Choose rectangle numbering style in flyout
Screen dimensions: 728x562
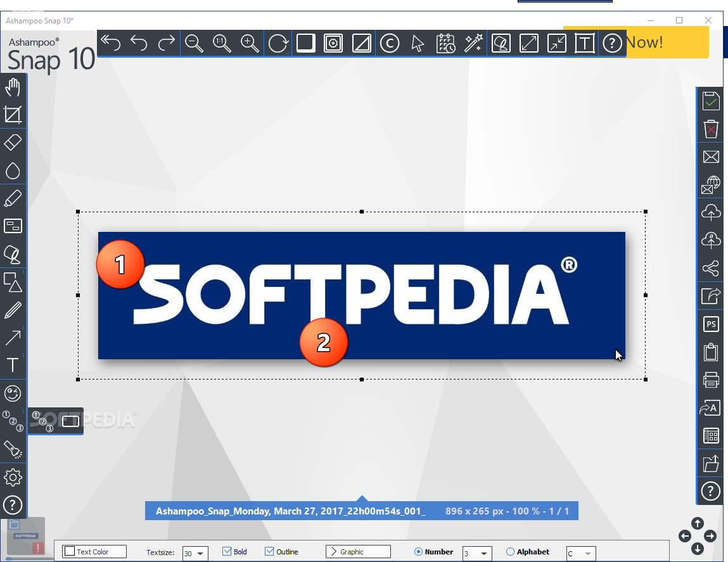(70, 421)
